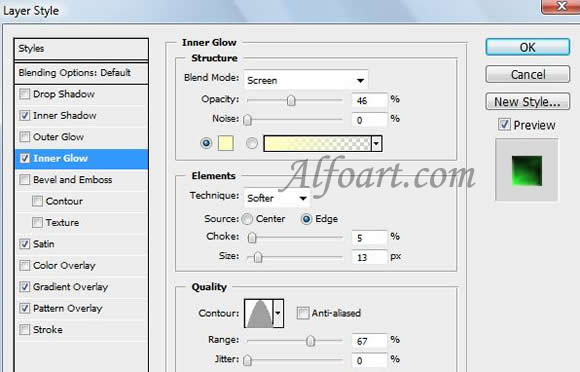Select the Gradient Overlay style label

[x=70, y=287]
